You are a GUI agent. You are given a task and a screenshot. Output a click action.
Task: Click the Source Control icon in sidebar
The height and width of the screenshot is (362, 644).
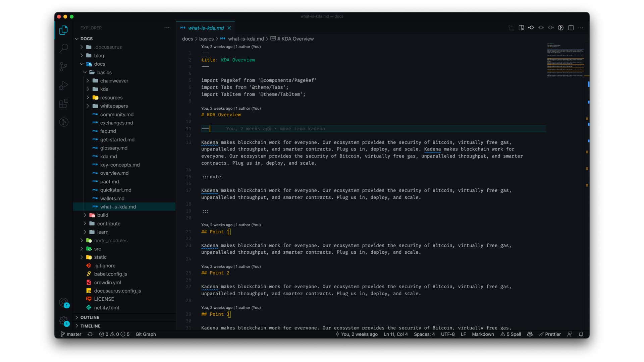point(63,67)
